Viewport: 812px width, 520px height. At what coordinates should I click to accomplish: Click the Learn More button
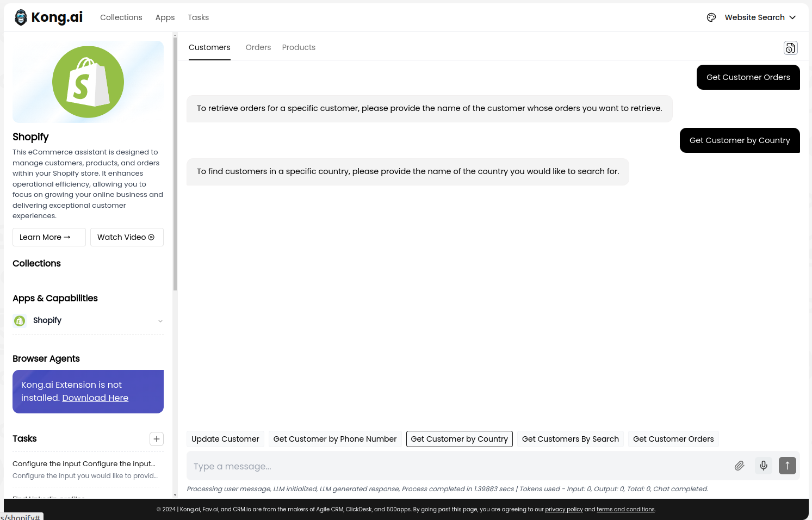[49, 237]
